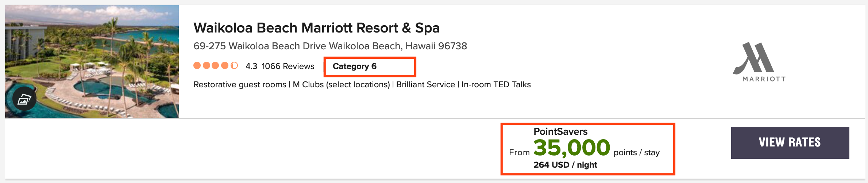Screen dimensions: 868x183
Task: Click the 264 USD / night price
Action: 565,165
